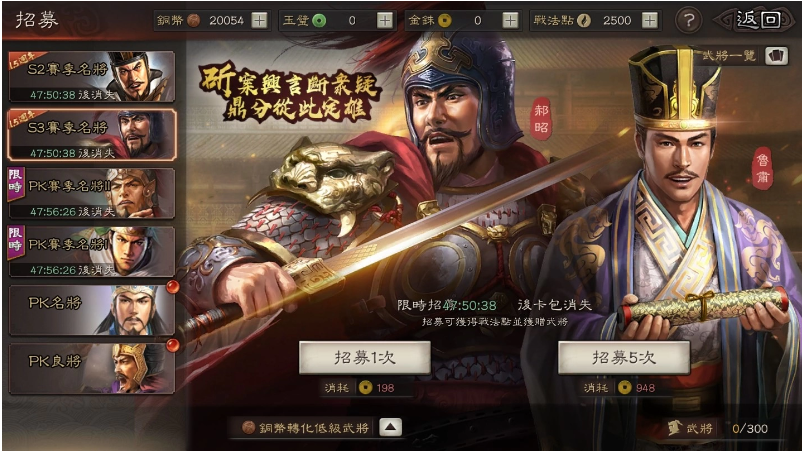Click the 招募1次 recruit button
803x451 pixels.
(x=365, y=358)
